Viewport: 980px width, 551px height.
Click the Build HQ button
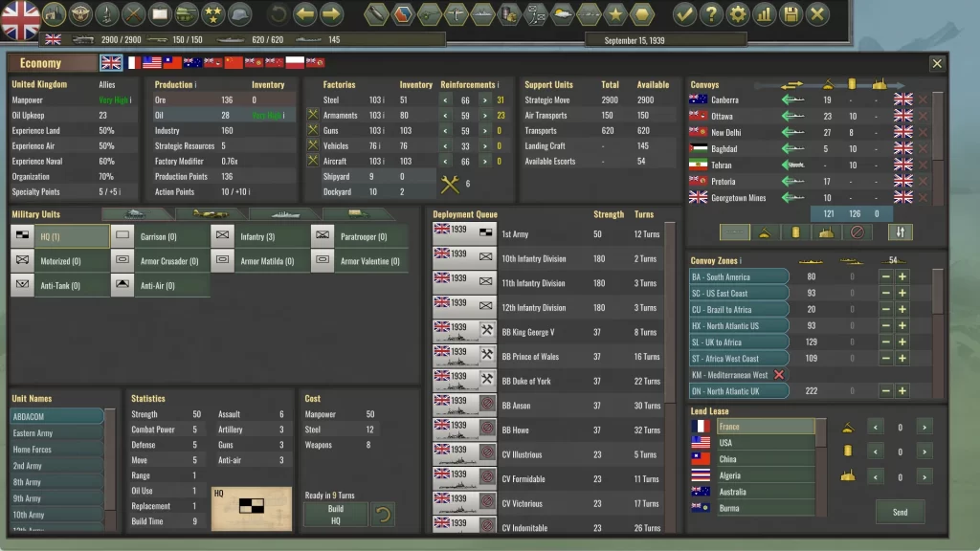coord(335,515)
